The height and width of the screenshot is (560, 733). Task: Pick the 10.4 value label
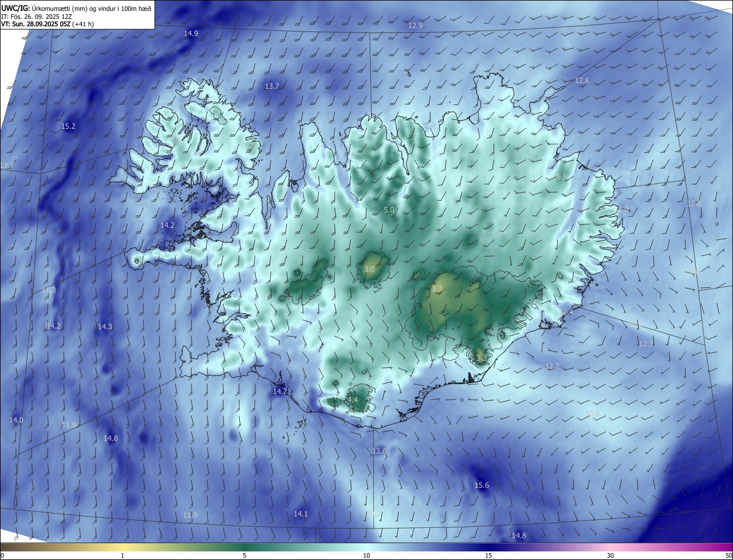point(592,413)
